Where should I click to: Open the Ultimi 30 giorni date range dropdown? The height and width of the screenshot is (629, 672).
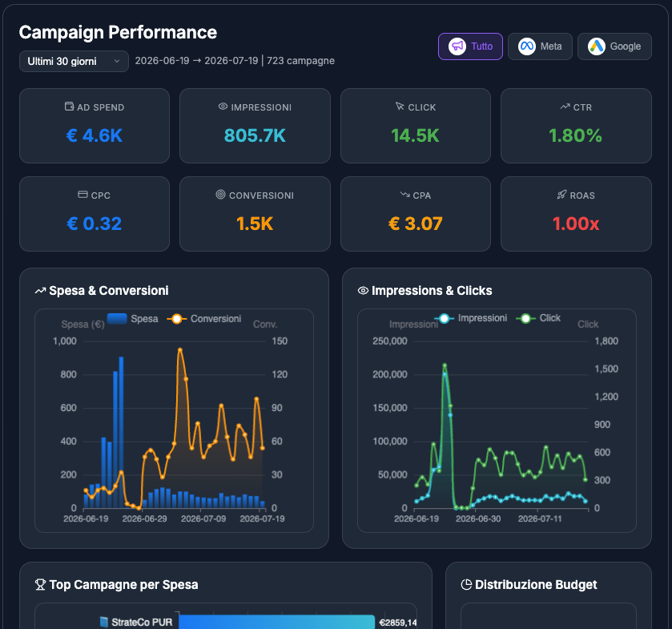(x=74, y=62)
